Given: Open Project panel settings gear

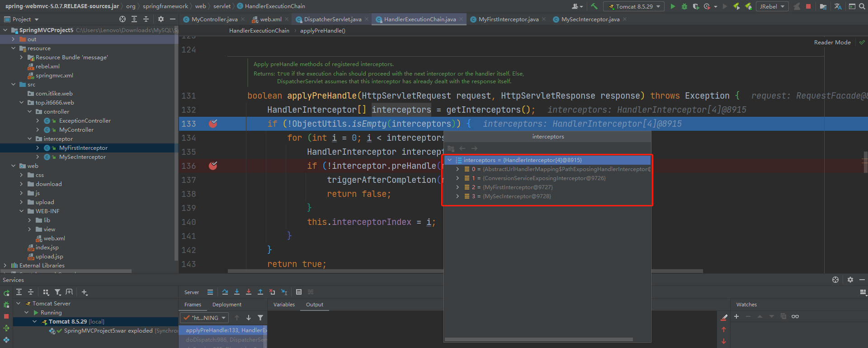Looking at the screenshot, I should click(x=161, y=19).
